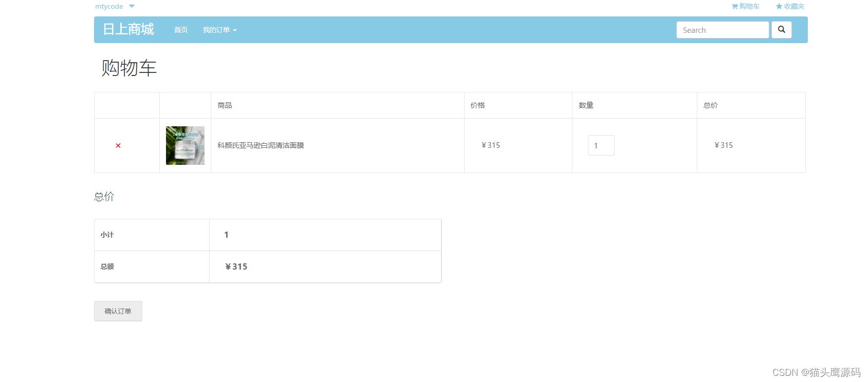Screen dimensions: 868x382
Task: Open the 收藏夹 favorites link
Action: tap(790, 6)
